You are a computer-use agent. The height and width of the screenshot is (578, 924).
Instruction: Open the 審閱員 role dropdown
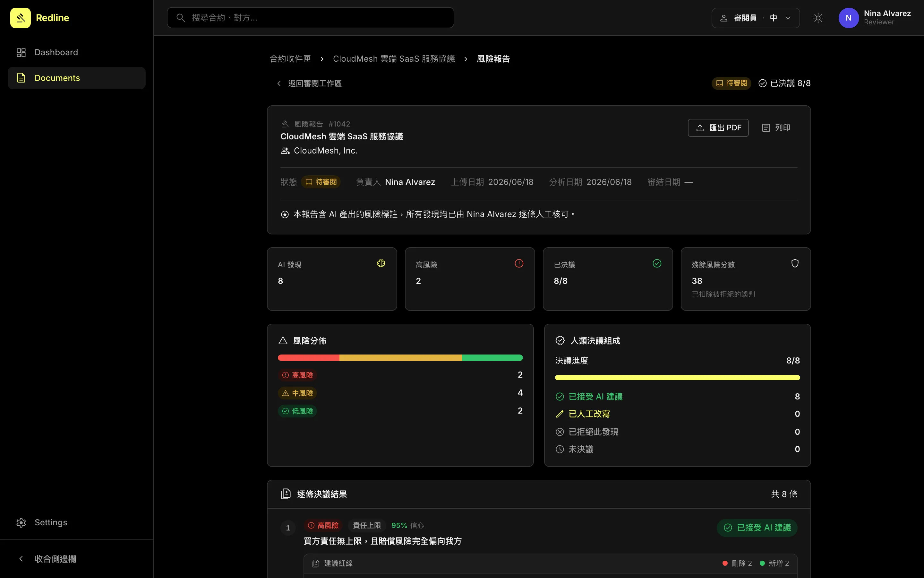755,18
